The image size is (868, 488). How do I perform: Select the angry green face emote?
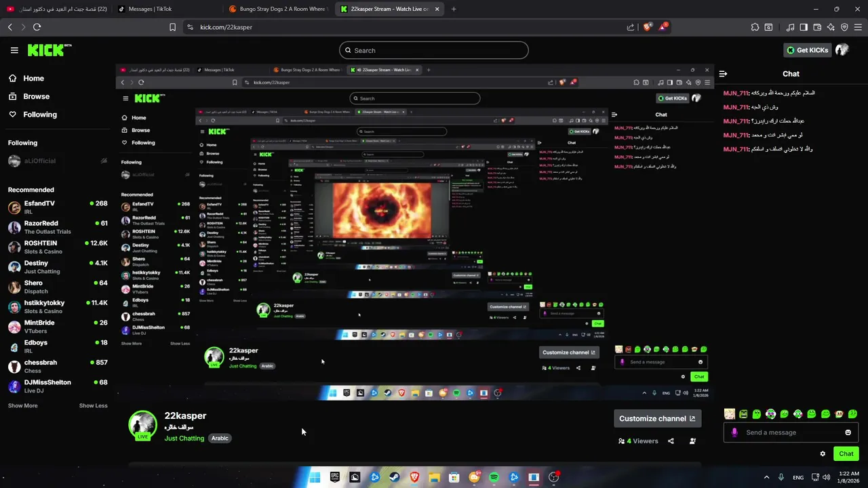pyautogui.click(x=743, y=414)
